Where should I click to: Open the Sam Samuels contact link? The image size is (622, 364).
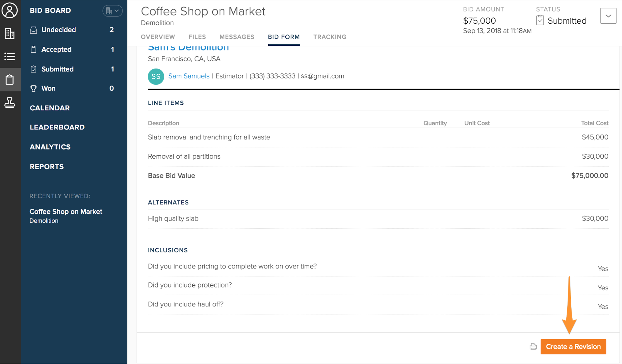pyautogui.click(x=189, y=76)
